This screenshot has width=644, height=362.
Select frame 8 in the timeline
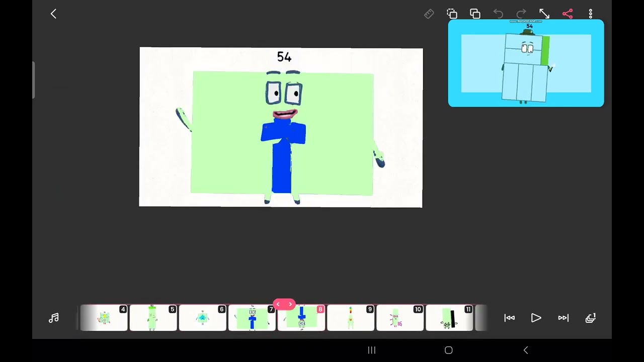coord(301,318)
